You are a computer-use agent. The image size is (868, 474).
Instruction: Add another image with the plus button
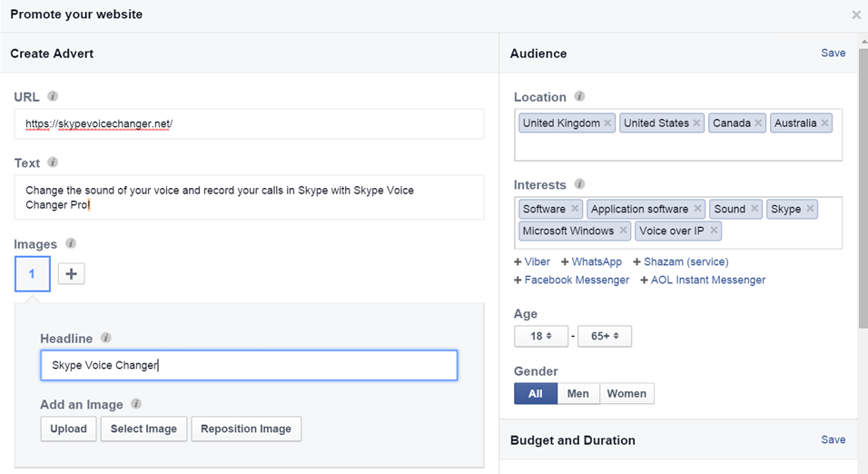coord(71,273)
